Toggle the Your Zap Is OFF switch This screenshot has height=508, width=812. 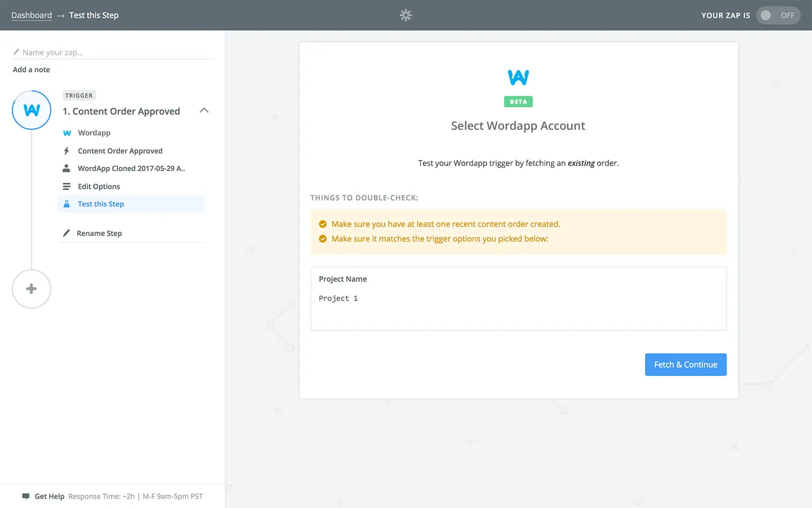[x=778, y=15]
